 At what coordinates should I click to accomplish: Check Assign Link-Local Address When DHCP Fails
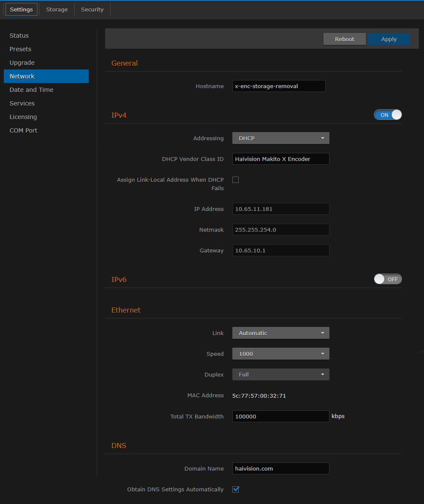(235, 180)
